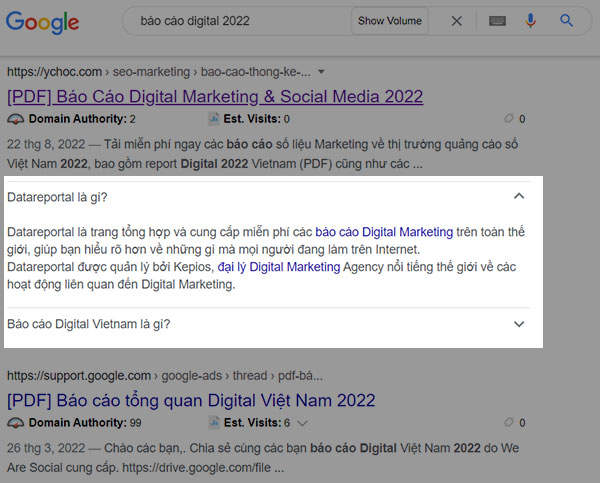Click the Google logo

coord(42,22)
